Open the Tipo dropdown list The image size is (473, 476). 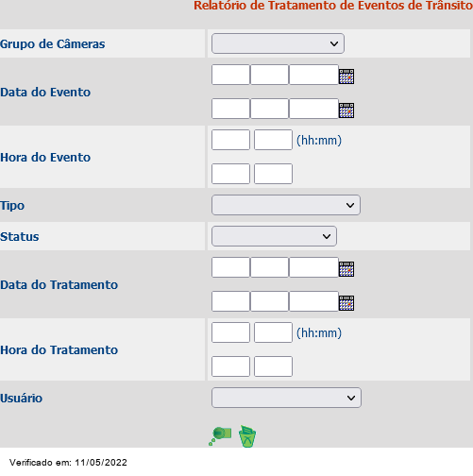pyautogui.click(x=286, y=205)
